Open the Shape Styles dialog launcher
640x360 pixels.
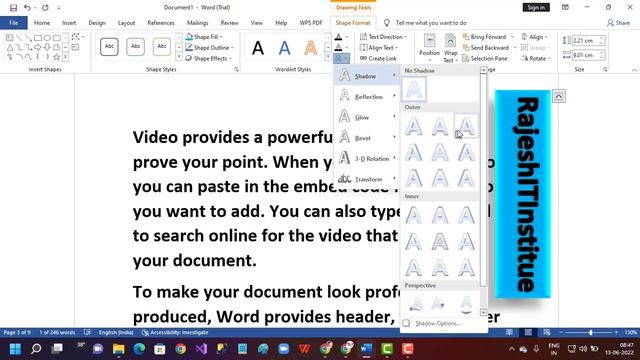(x=236, y=70)
